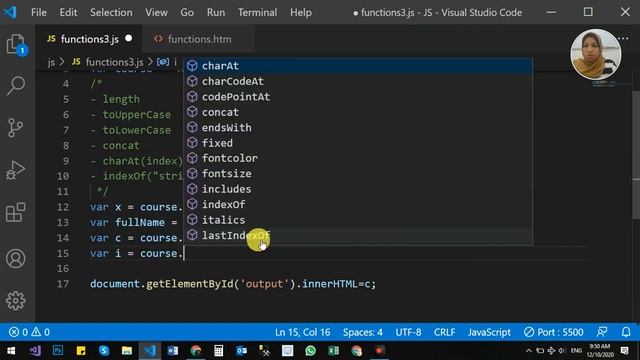Viewport: 640px width, 360px height.
Task: Open the File menu
Action: pyautogui.click(x=39, y=13)
